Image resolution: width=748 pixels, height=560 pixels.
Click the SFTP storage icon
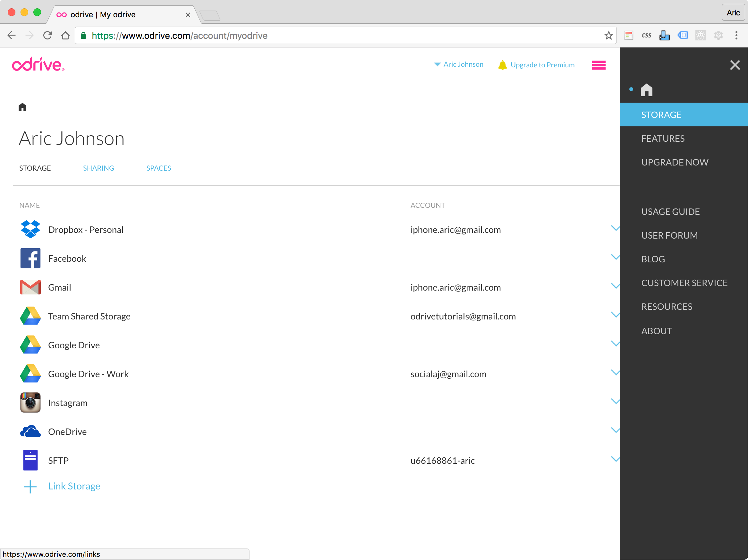coord(30,460)
